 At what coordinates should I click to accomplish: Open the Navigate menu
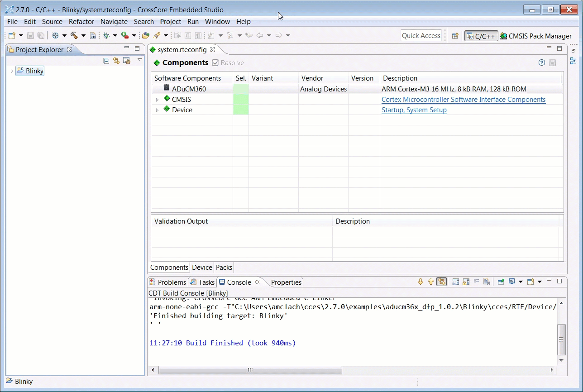(x=114, y=22)
